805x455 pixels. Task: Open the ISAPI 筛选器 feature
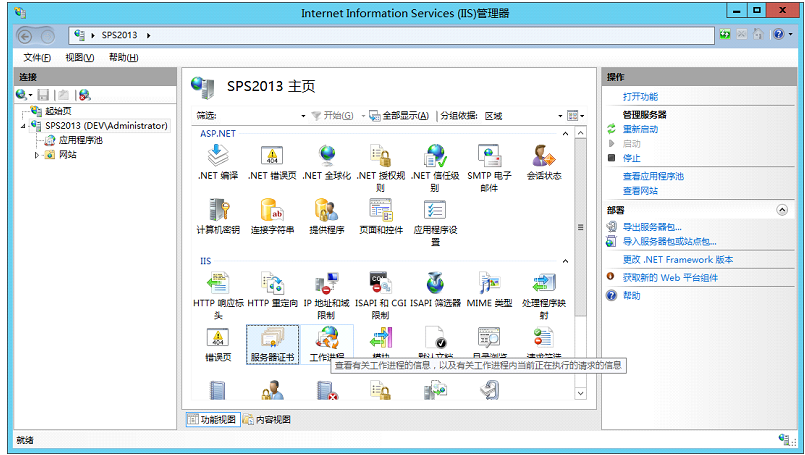(435, 289)
